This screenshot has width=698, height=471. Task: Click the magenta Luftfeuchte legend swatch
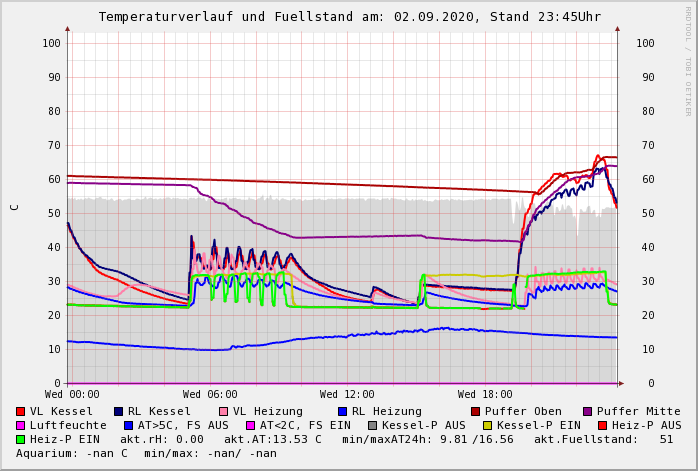pos(21,425)
